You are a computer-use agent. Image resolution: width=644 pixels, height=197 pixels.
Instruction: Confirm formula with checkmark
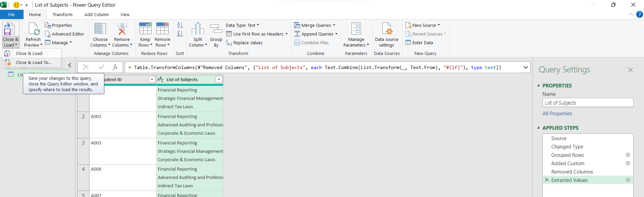[x=102, y=67]
